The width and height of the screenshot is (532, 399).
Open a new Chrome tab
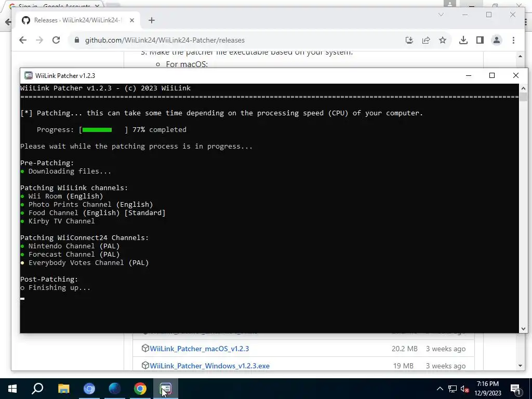point(152,20)
